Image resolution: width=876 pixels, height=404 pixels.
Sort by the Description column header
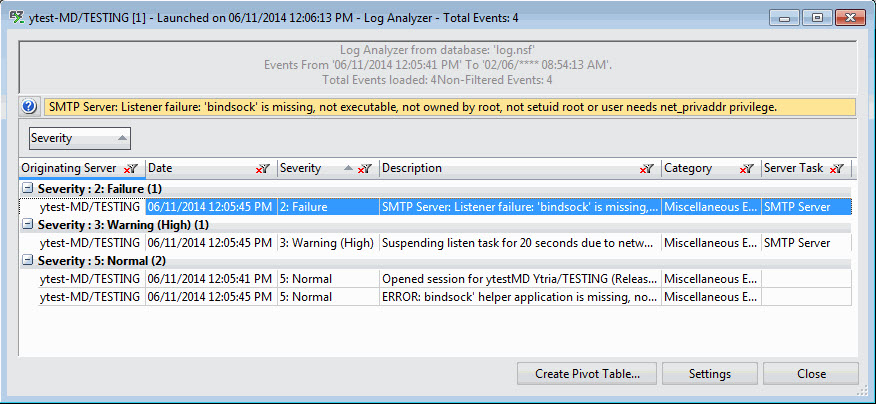pyautogui.click(x=500, y=169)
